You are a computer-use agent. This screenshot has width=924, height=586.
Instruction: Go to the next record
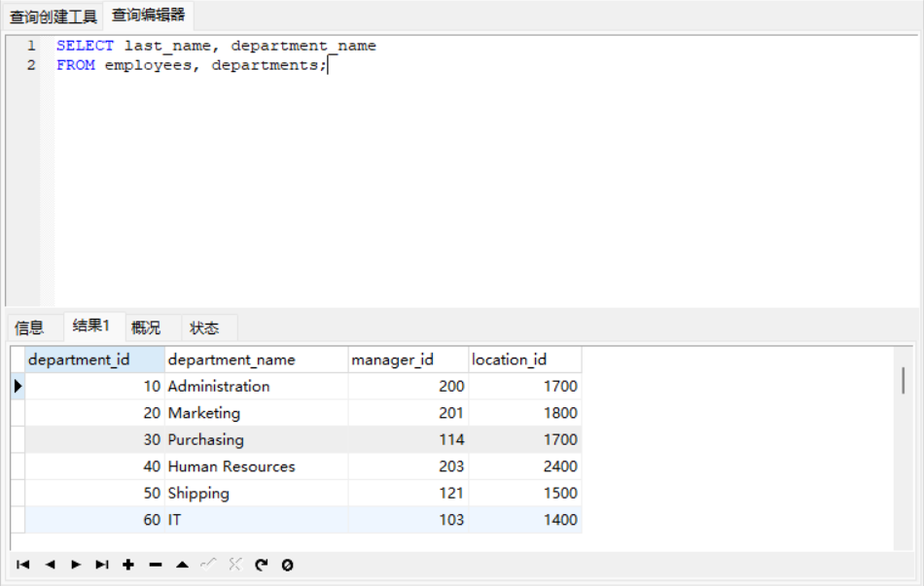(76, 565)
